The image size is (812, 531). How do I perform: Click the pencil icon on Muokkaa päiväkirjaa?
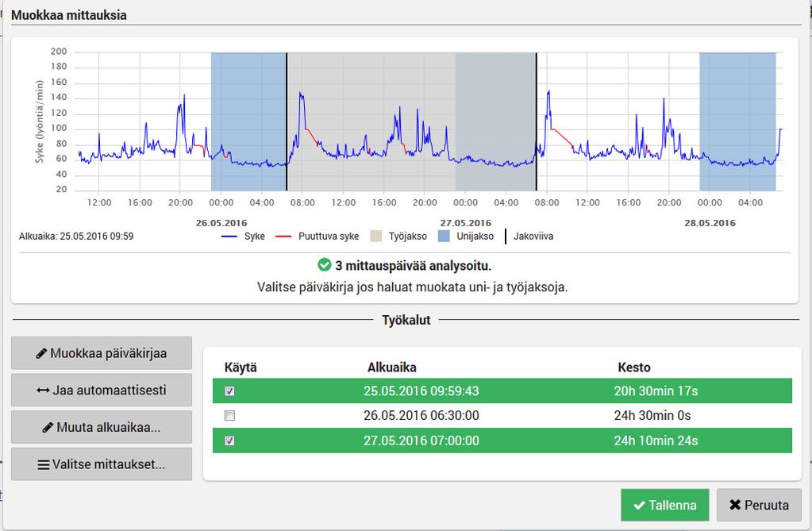click(x=41, y=353)
